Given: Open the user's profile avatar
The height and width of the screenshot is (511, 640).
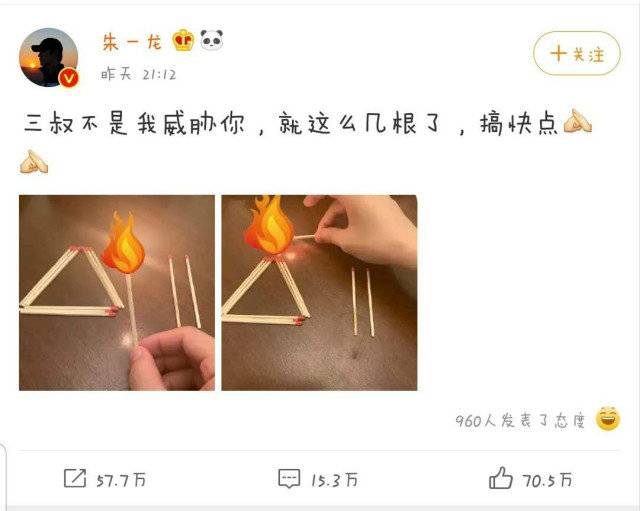Looking at the screenshot, I should 49,57.
